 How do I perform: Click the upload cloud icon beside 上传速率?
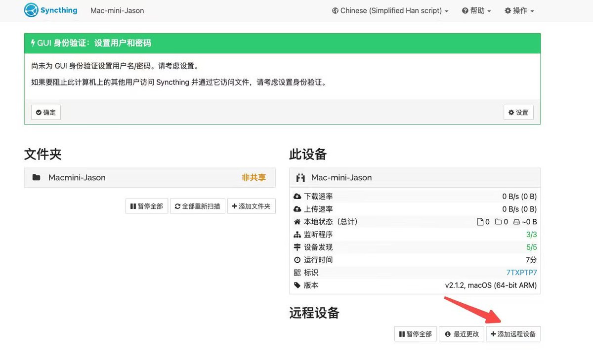click(x=297, y=209)
